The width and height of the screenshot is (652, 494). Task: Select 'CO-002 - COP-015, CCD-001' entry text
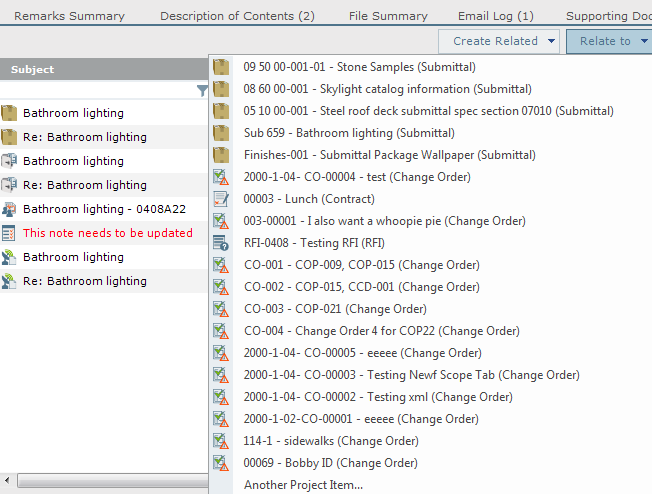click(362, 287)
